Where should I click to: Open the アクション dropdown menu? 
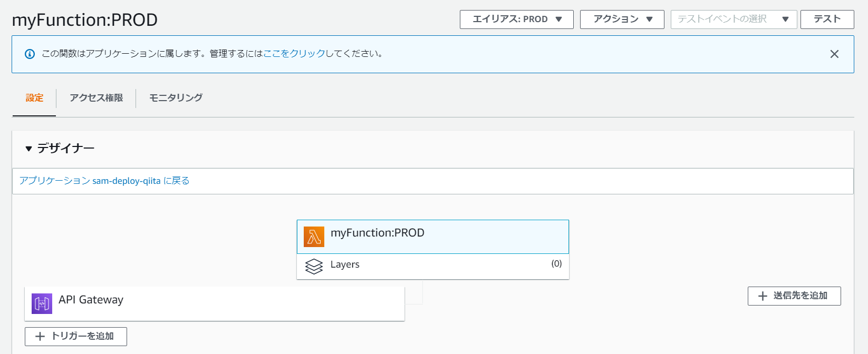point(622,19)
